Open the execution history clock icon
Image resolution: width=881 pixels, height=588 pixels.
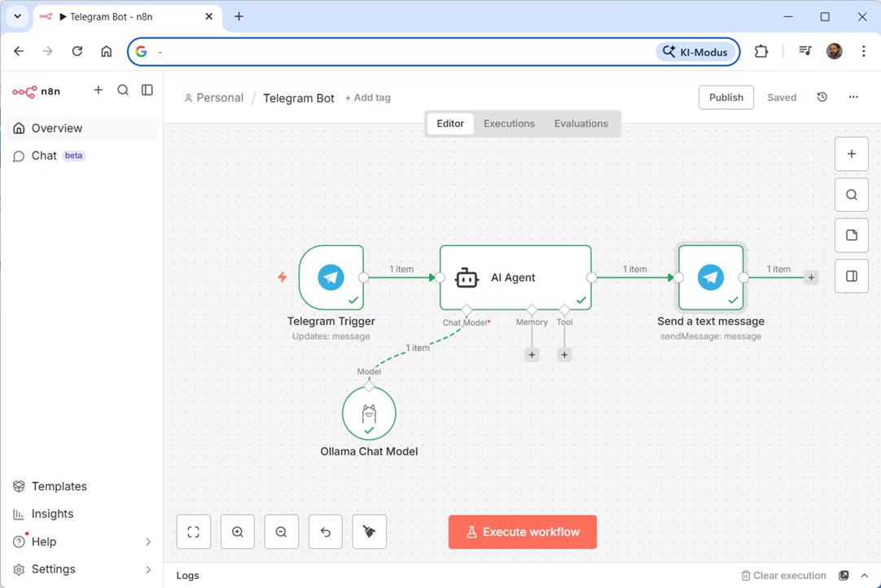pyautogui.click(x=822, y=97)
